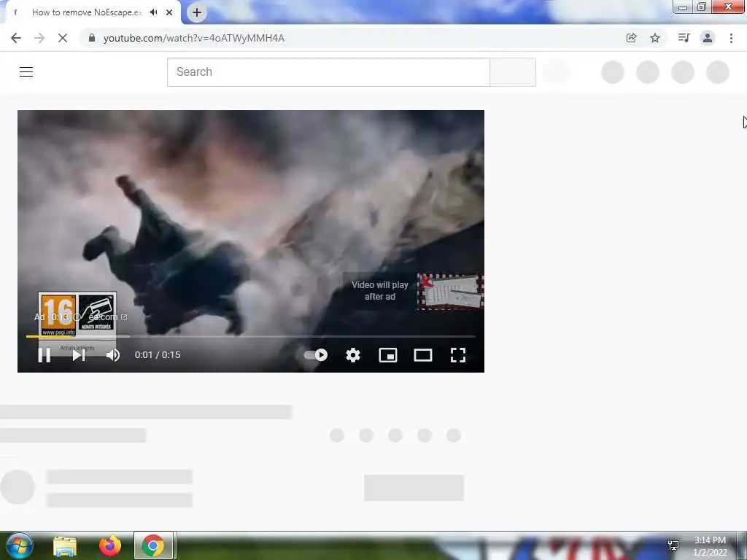747x560 pixels.
Task: Click the youtube.com address bar URL
Action: point(194,38)
